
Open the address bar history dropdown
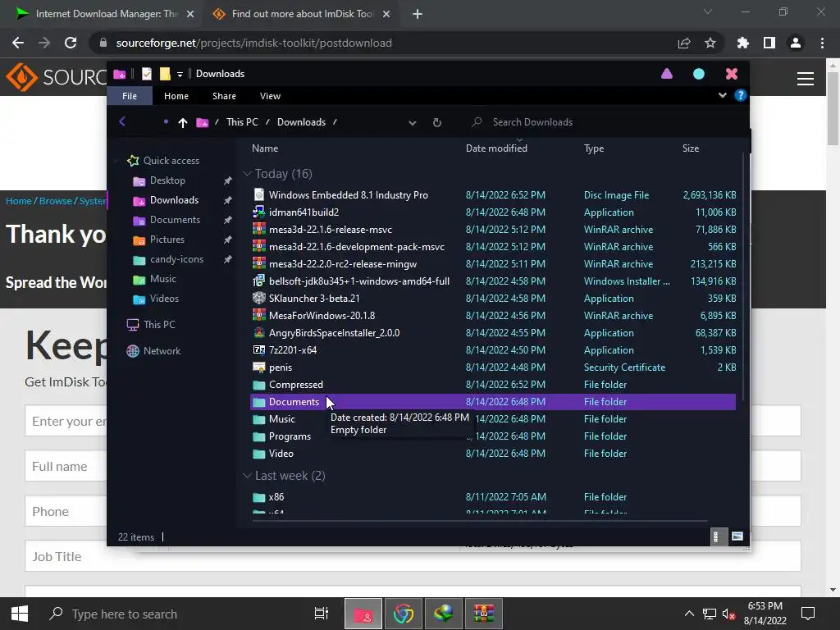pyautogui.click(x=412, y=123)
